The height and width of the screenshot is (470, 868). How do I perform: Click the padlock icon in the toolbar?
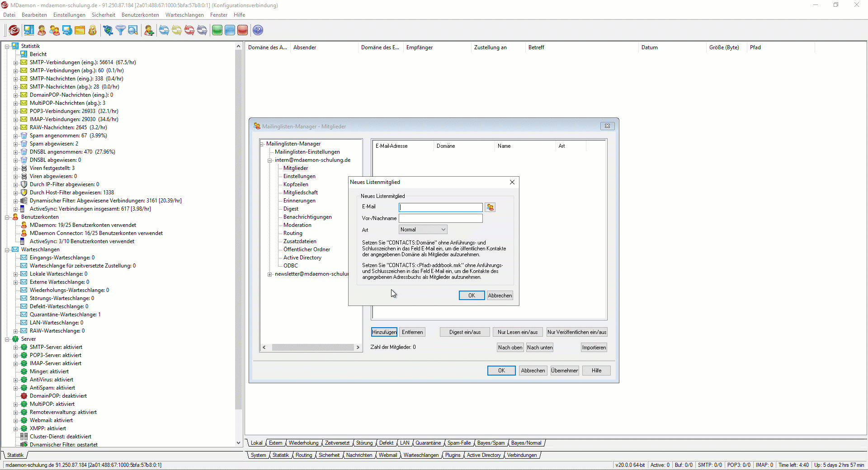[x=93, y=30]
